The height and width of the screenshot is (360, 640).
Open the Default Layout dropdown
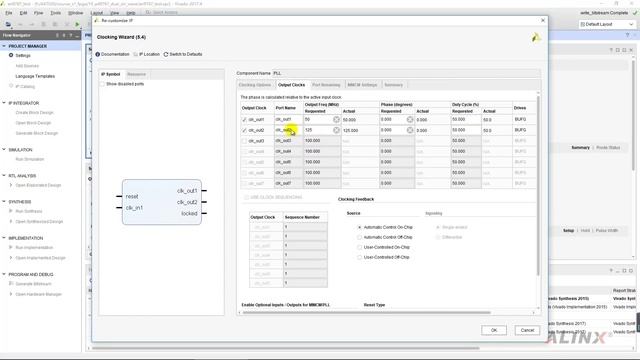tap(607, 24)
